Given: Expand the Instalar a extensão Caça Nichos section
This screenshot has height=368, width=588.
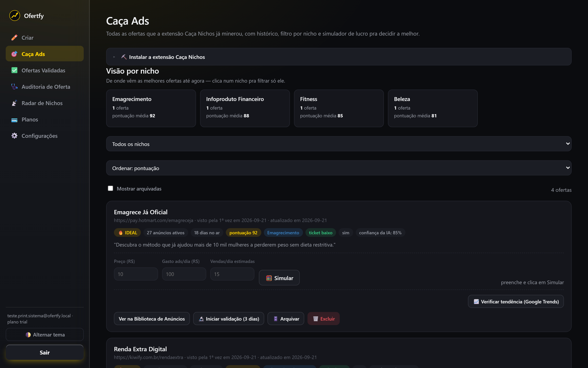Looking at the screenshot, I should (339, 57).
